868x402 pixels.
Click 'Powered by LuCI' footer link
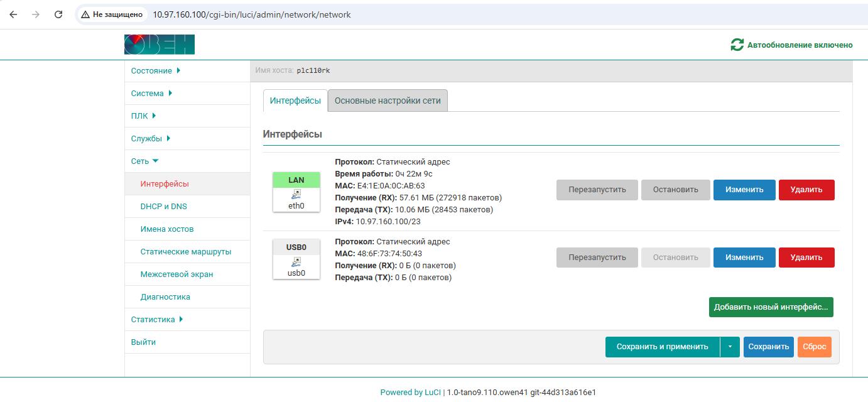tap(410, 393)
